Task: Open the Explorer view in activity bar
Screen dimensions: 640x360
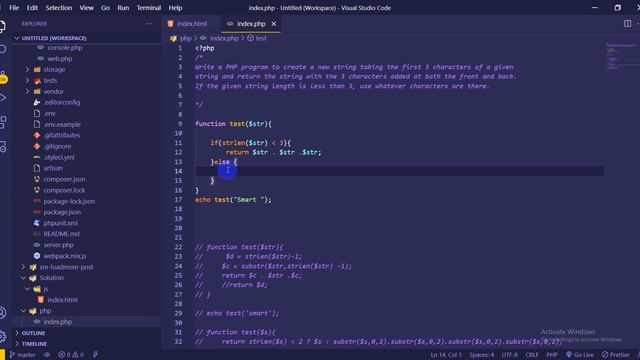Action: (2, 26)
